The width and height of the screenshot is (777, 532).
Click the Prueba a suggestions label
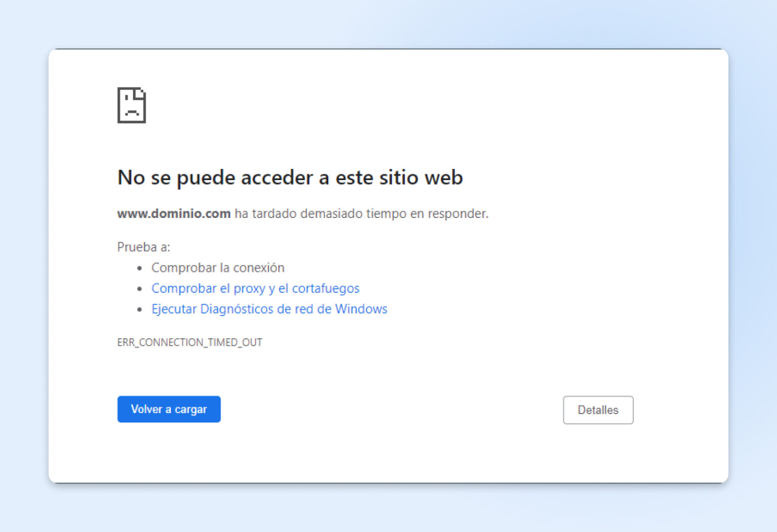pyautogui.click(x=144, y=247)
